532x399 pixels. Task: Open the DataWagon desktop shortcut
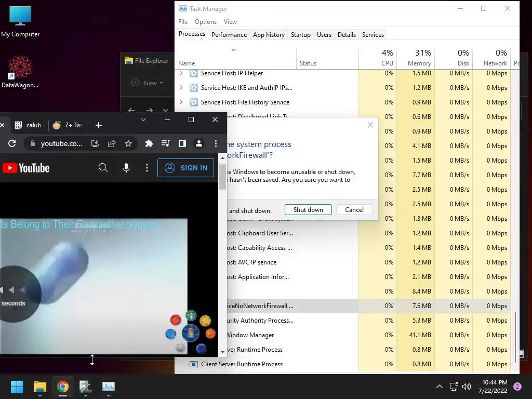pos(20,72)
